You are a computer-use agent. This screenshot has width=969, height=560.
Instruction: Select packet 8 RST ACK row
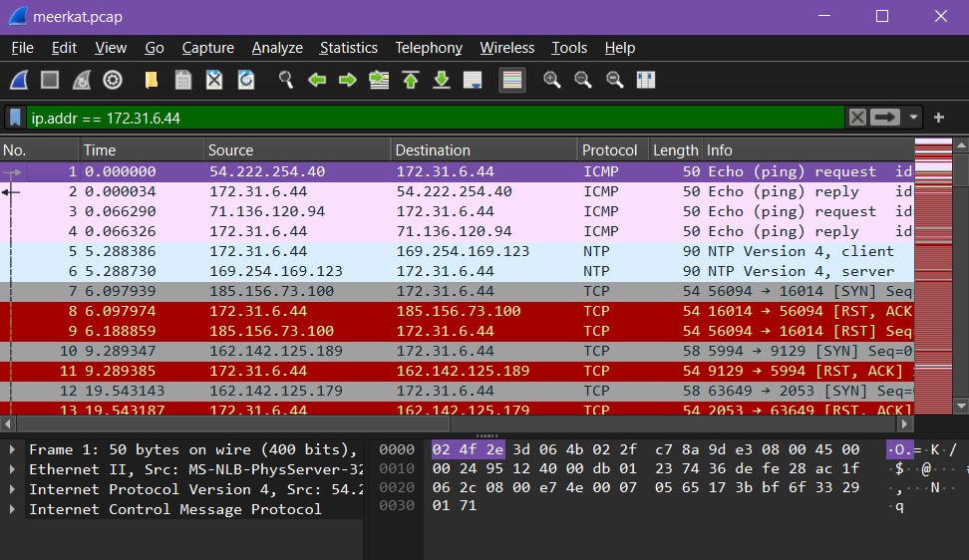(x=457, y=311)
